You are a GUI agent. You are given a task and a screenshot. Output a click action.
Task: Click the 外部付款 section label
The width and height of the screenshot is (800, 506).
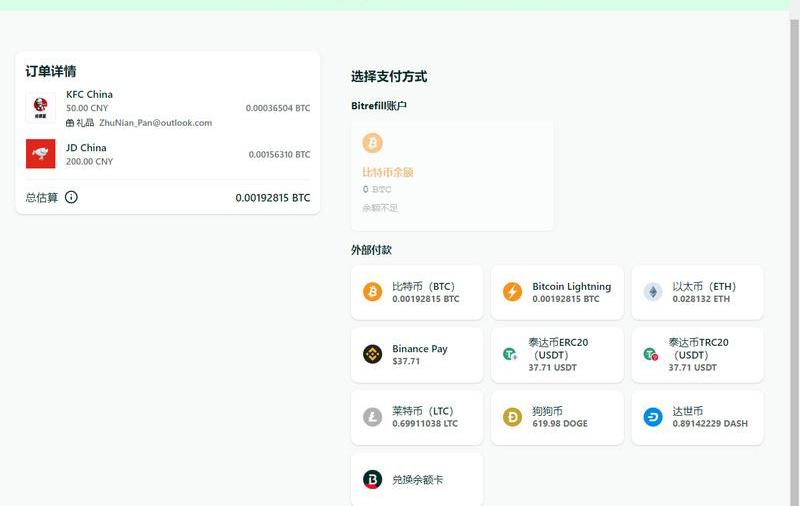371,250
